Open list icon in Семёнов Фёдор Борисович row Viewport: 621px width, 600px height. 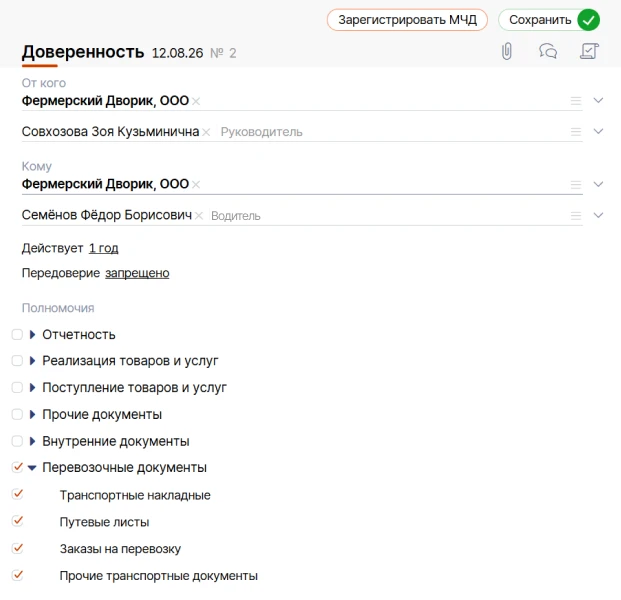click(576, 216)
